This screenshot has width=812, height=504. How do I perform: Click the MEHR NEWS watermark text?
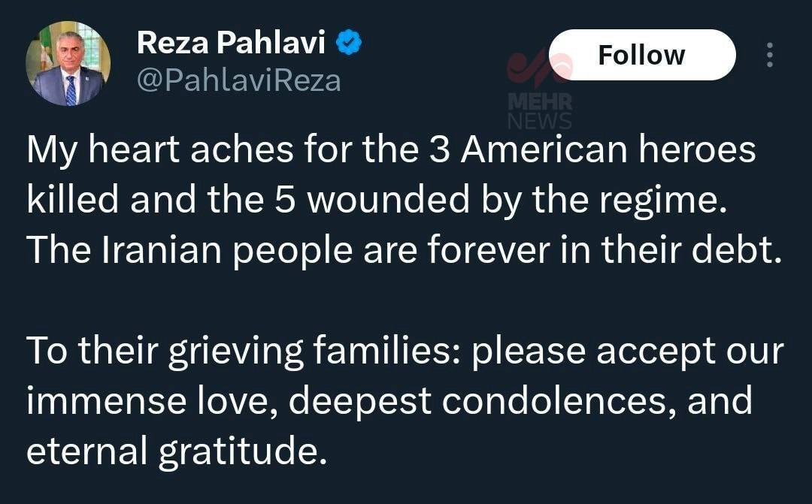(x=540, y=111)
